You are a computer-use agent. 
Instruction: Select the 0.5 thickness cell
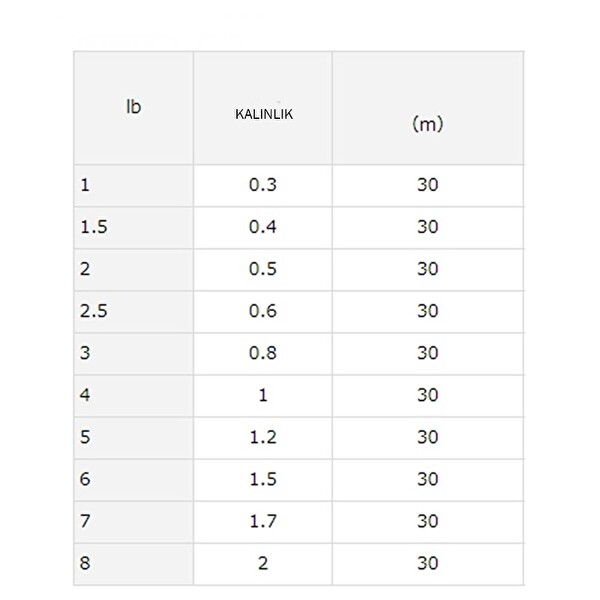(263, 269)
